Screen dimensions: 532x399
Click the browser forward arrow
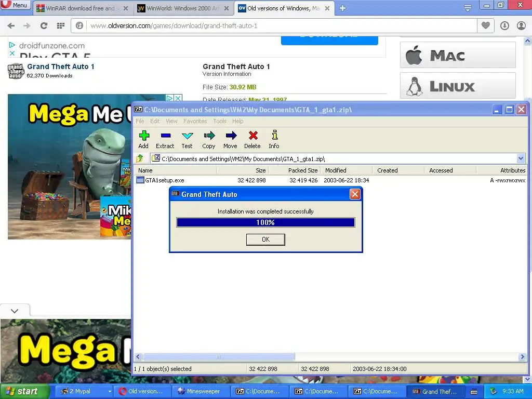point(27,26)
